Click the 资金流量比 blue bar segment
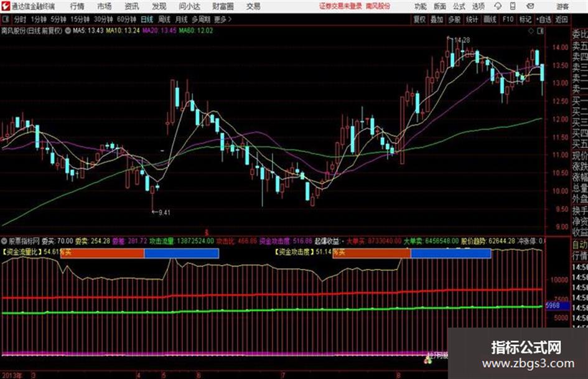 pos(182,253)
